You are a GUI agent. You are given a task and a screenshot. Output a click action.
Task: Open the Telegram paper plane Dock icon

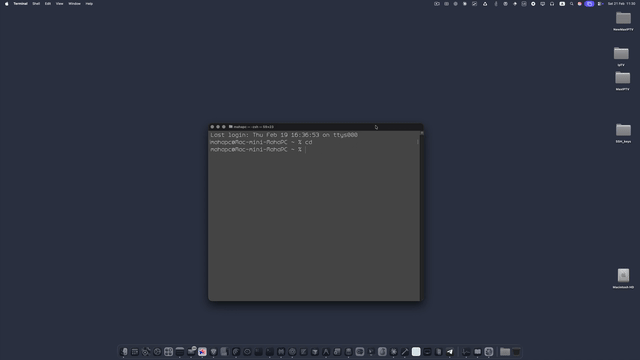[450, 351]
